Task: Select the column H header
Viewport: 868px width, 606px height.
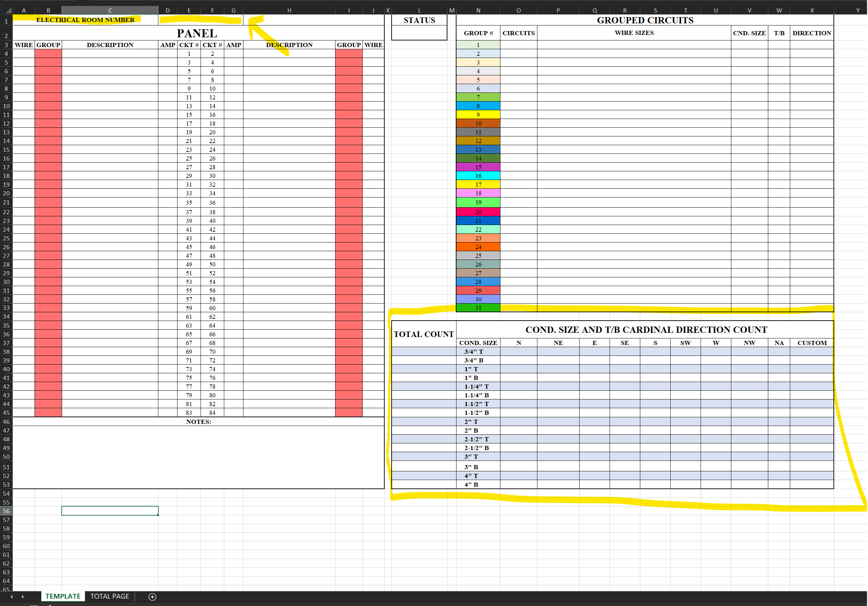Action: click(289, 10)
